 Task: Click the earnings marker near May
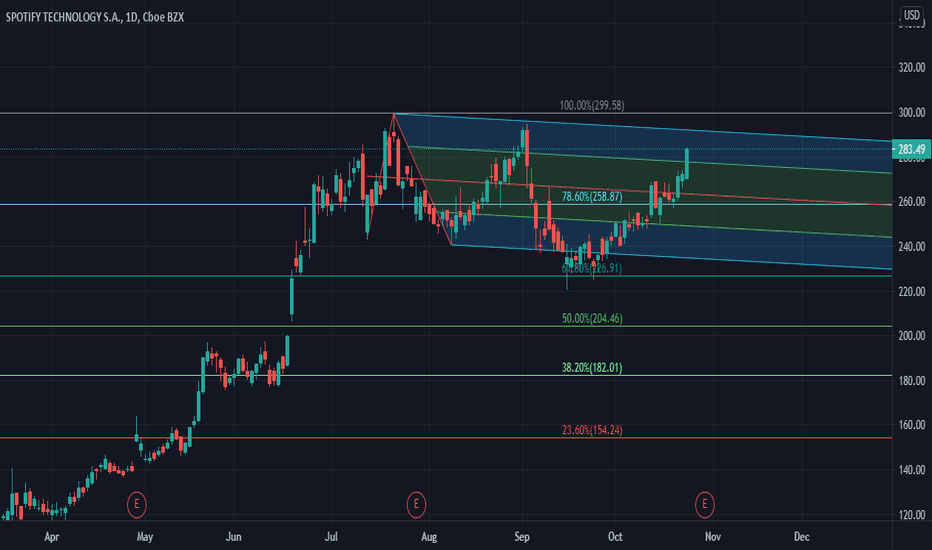[x=137, y=504]
